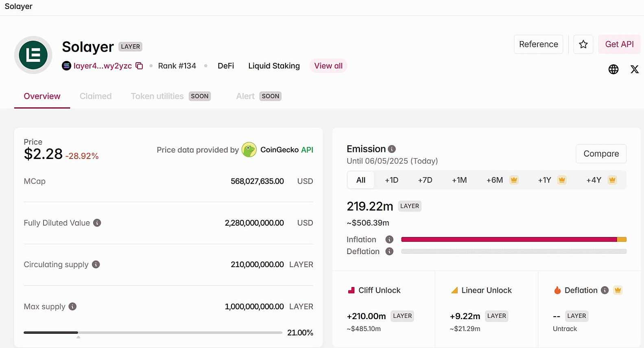Show info icon for Deflation bar
Image resolution: width=644 pixels, height=348 pixels.
coord(389,251)
